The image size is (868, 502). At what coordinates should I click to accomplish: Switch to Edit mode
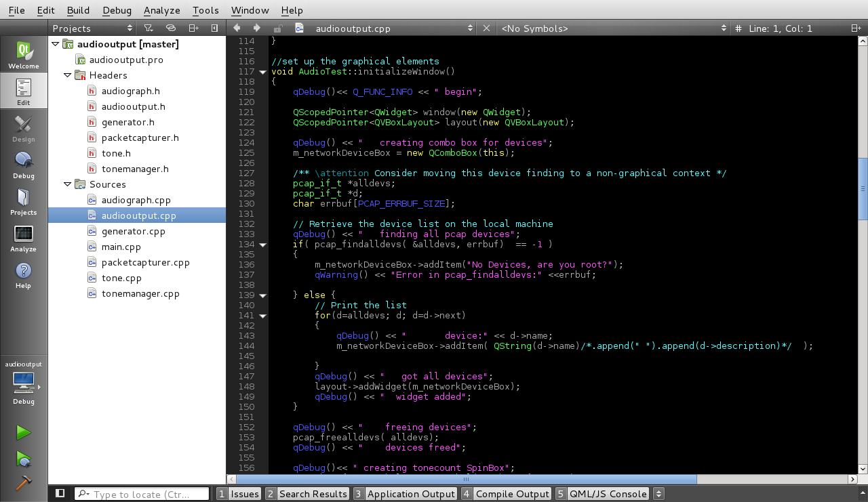point(24,91)
